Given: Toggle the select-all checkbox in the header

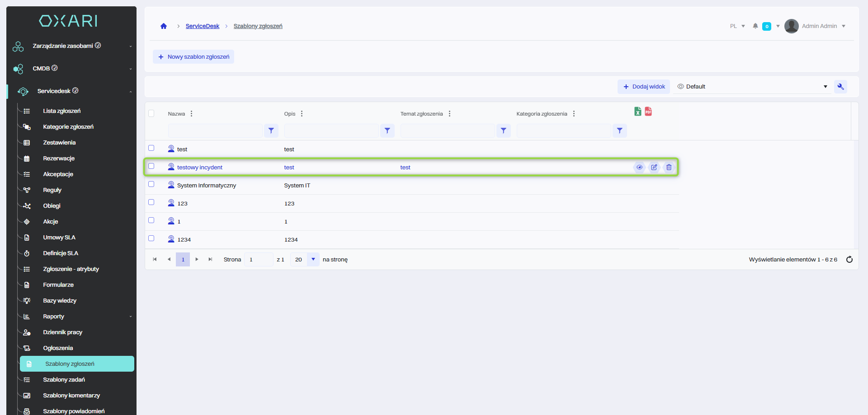Looking at the screenshot, I should pyautogui.click(x=151, y=113).
